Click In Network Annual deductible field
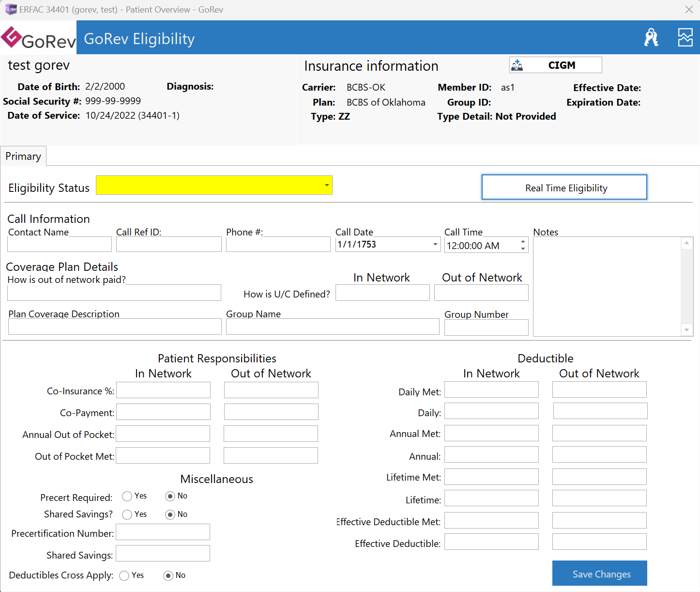 [x=492, y=454]
